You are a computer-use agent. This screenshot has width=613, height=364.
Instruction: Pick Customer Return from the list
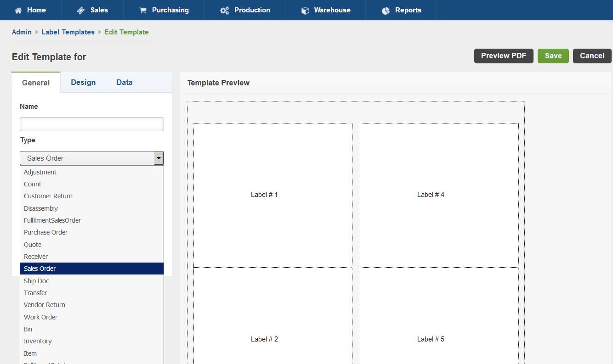[48, 196]
